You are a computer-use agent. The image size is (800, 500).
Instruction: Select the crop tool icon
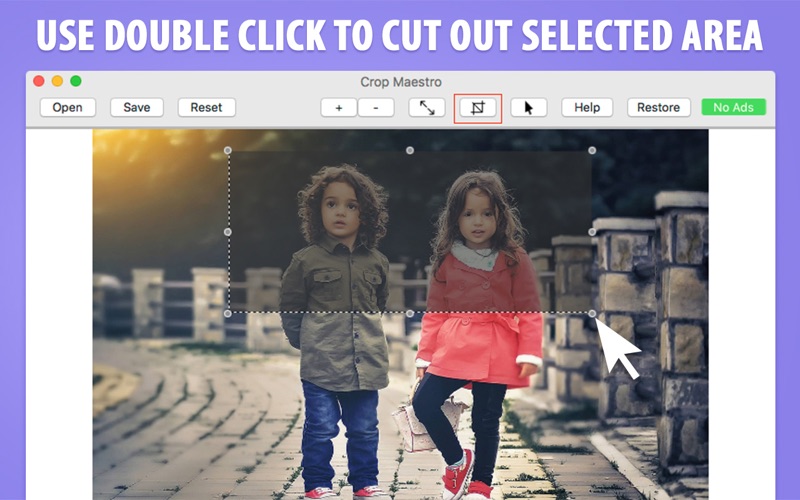tap(478, 108)
